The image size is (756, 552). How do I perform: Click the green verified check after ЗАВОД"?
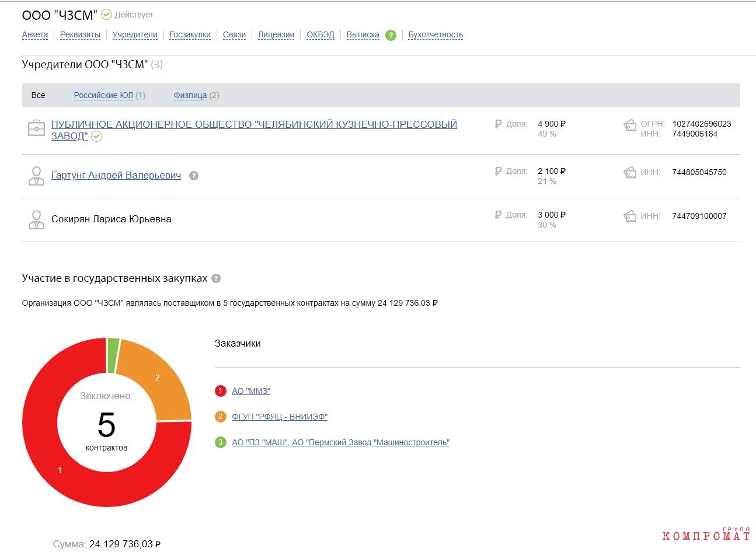tap(96, 137)
